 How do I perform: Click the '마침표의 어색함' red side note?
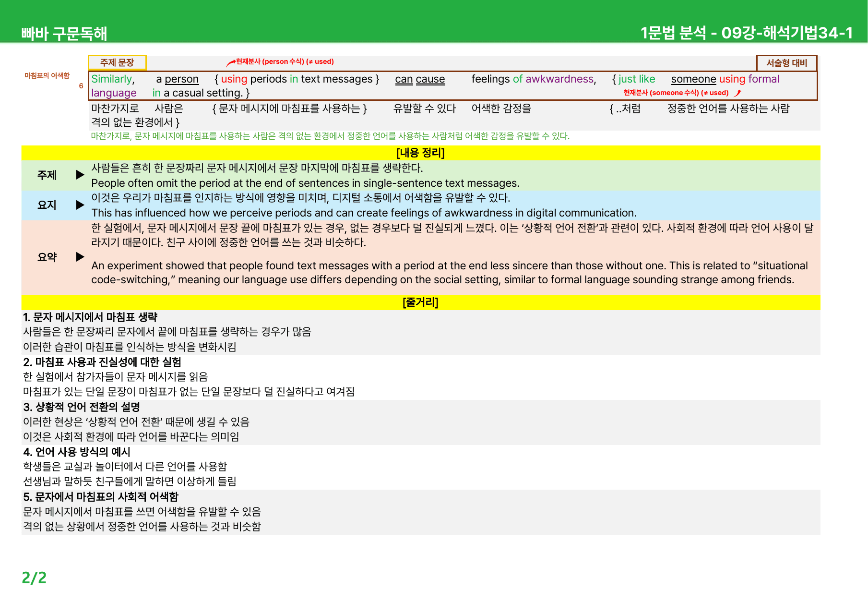tap(47, 75)
